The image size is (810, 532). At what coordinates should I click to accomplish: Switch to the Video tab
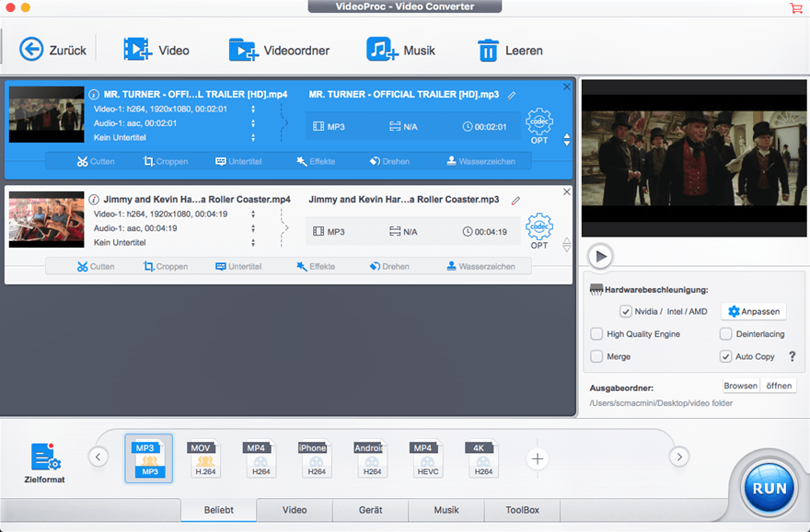(295, 510)
